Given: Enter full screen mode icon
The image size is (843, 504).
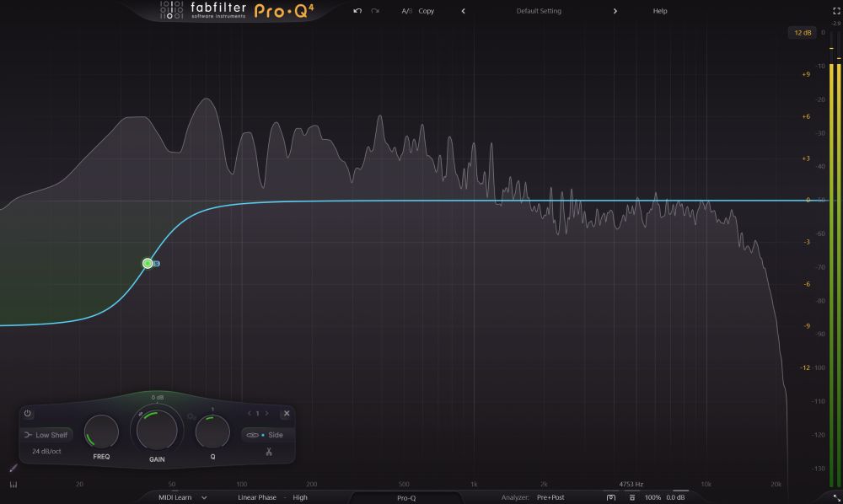Looking at the screenshot, I should pyautogui.click(x=836, y=11).
